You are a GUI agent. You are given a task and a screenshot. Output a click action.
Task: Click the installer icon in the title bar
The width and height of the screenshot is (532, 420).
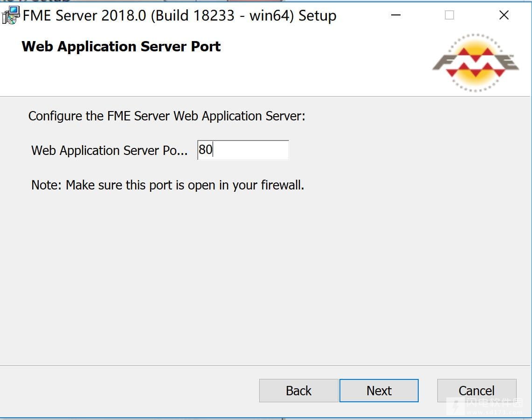[10, 15]
